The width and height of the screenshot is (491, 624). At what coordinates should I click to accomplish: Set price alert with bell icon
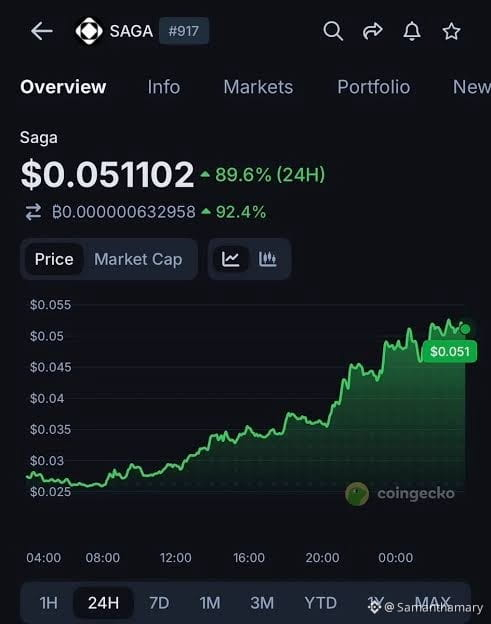point(412,31)
